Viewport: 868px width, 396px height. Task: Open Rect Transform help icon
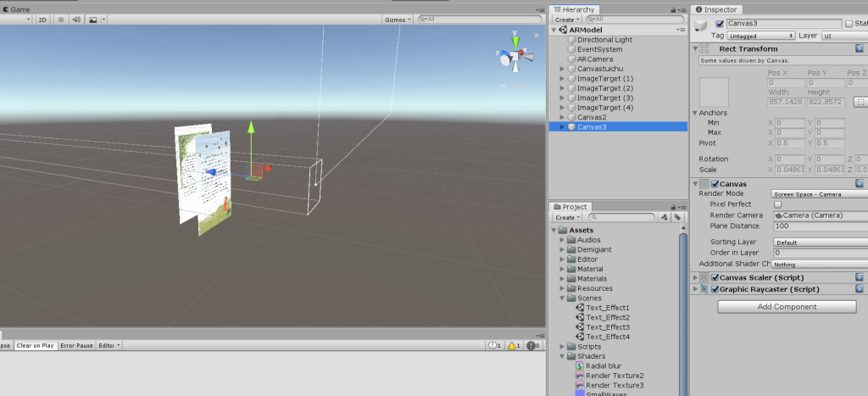860,48
